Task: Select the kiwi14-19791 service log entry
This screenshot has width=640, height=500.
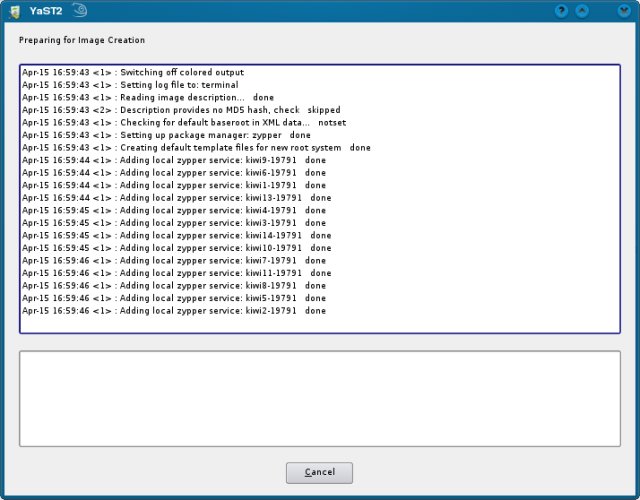Action: tap(176, 235)
